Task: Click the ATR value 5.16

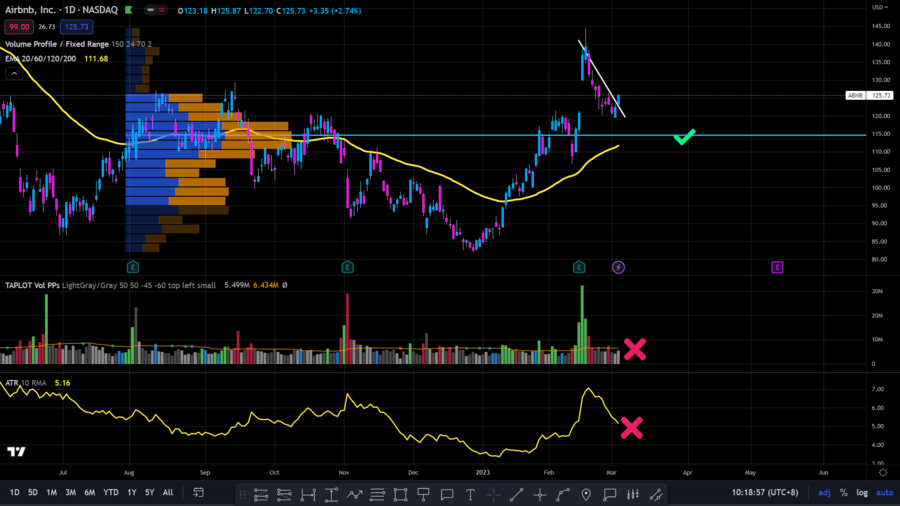Action: click(62, 383)
